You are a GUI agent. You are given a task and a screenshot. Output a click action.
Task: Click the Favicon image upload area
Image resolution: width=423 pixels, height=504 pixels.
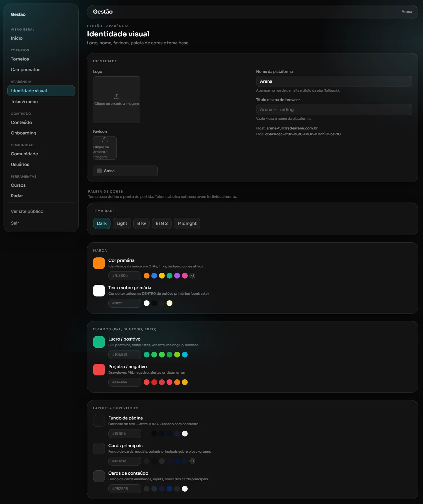pos(105,148)
